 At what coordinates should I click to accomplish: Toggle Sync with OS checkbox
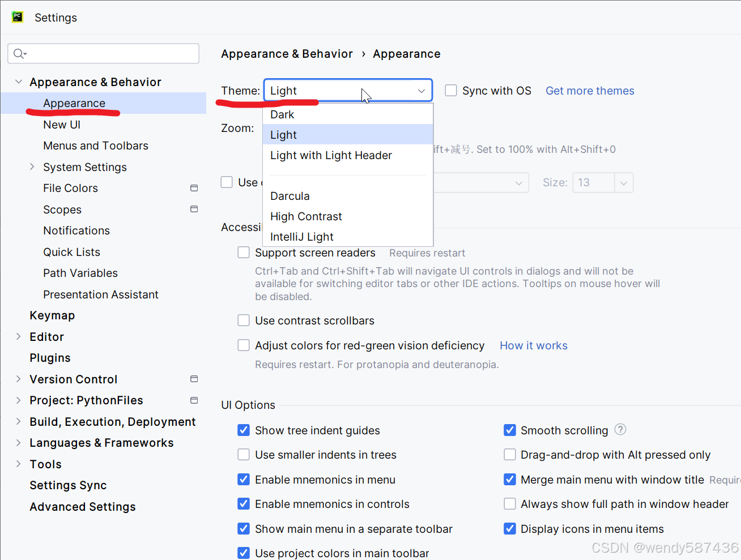[451, 91]
